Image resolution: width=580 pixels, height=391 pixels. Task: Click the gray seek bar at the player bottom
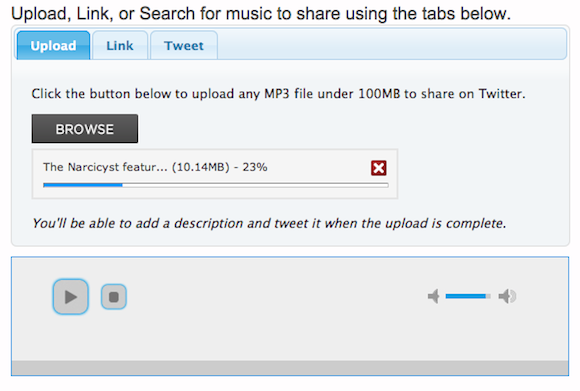[290, 368]
